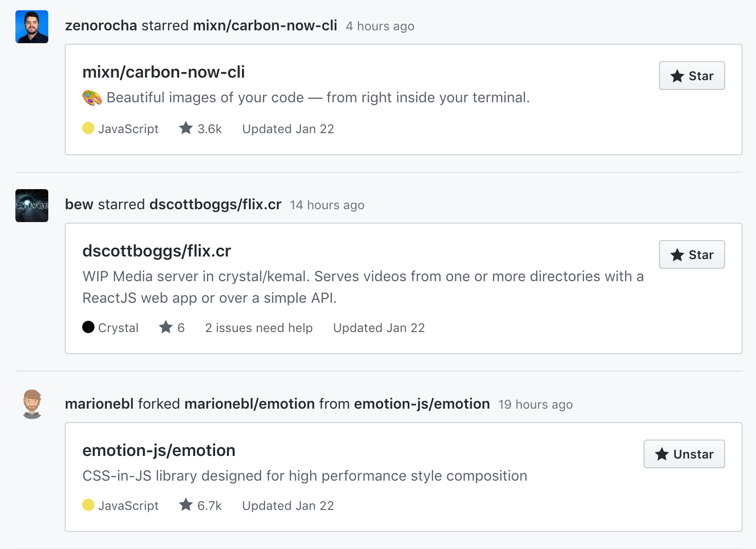Open the marionebl/emotion fork link

250,404
